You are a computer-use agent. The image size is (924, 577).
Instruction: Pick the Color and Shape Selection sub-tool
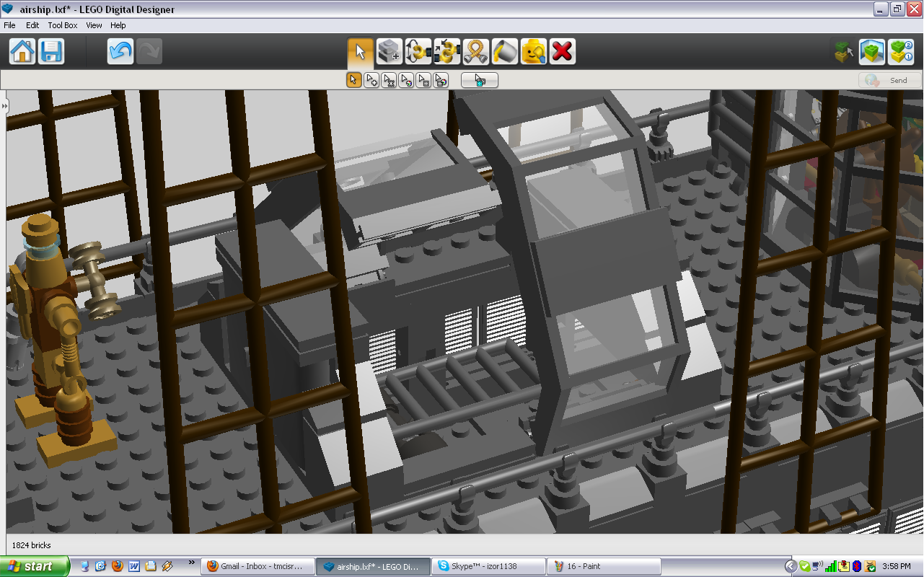click(441, 80)
